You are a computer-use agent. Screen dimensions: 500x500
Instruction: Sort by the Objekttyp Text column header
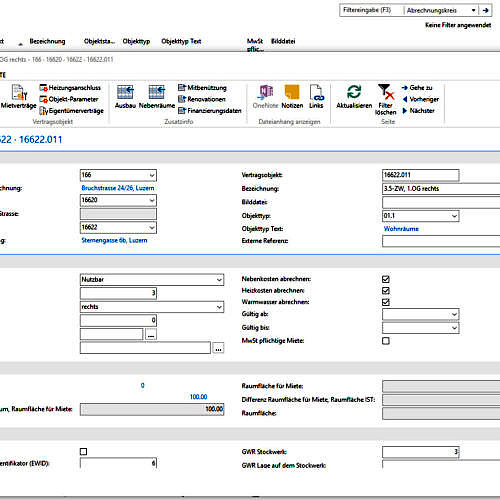[x=181, y=41]
